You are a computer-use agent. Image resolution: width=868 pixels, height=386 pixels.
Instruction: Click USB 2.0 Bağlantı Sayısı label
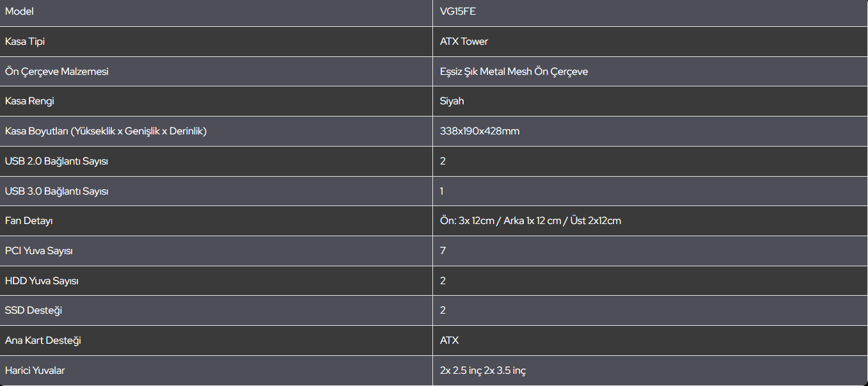tap(56, 161)
